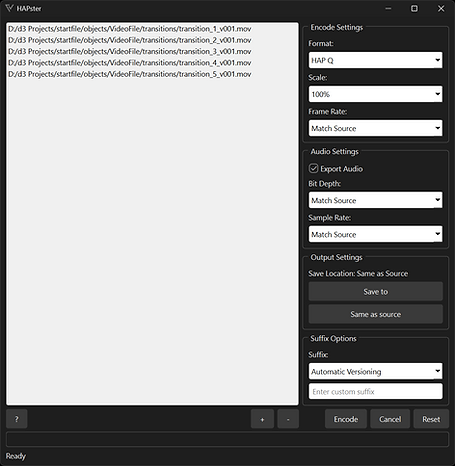
Task: Click the encoding progress bar
Action: coord(227,439)
